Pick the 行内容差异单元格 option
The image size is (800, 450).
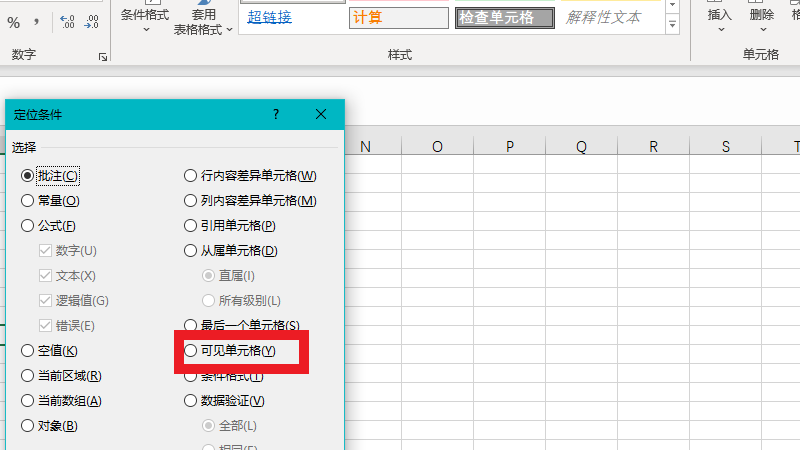pos(191,176)
